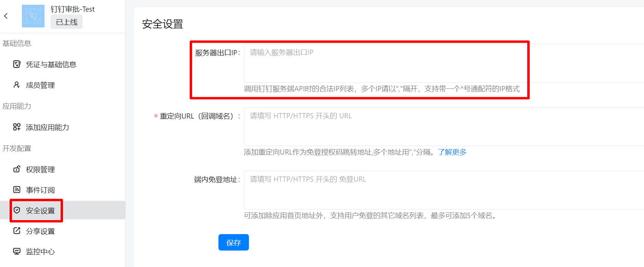This screenshot has height=267, width=644.
Task: Click the 分享设置 share icon
Action: [x=17, y=231]
